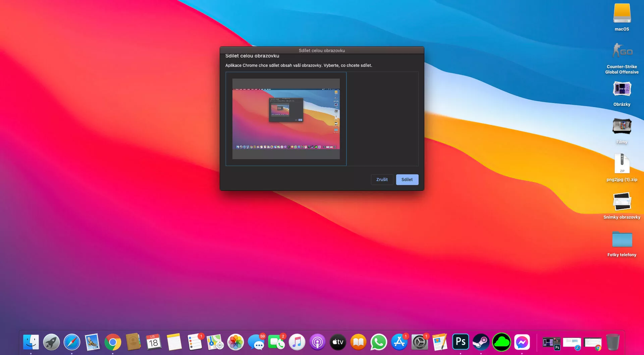Open Apple TV in the Dock
Viewport: 644px width, 355px height.
(338, 342)
